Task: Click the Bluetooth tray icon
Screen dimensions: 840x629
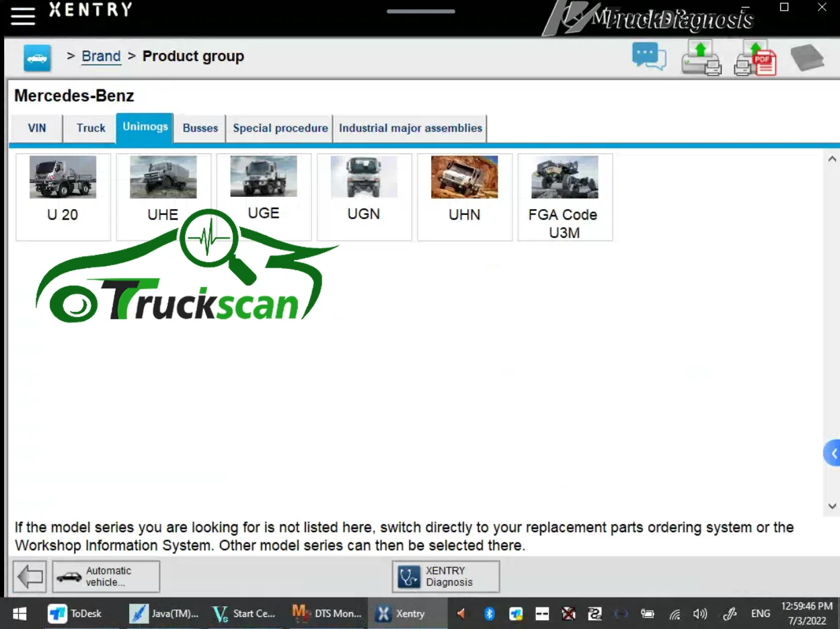Action: point(490,614)
